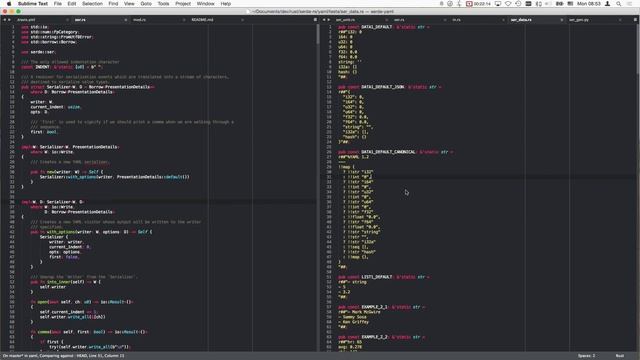The width and height of the screenshot is (640, 360).
Task: Click the screen recording timer icon
Action: click(x=478, y=4)
